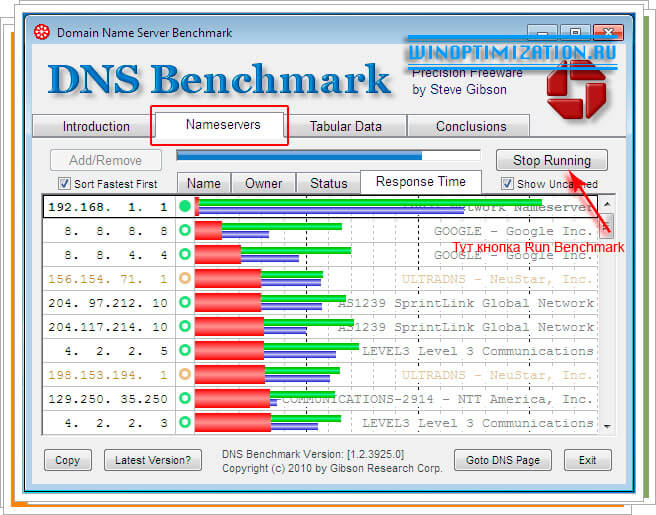The height and width of the screenshot is (515, 656).
Task: Click green ring icon beside 129.250.35.250
Action: [184, 398]
